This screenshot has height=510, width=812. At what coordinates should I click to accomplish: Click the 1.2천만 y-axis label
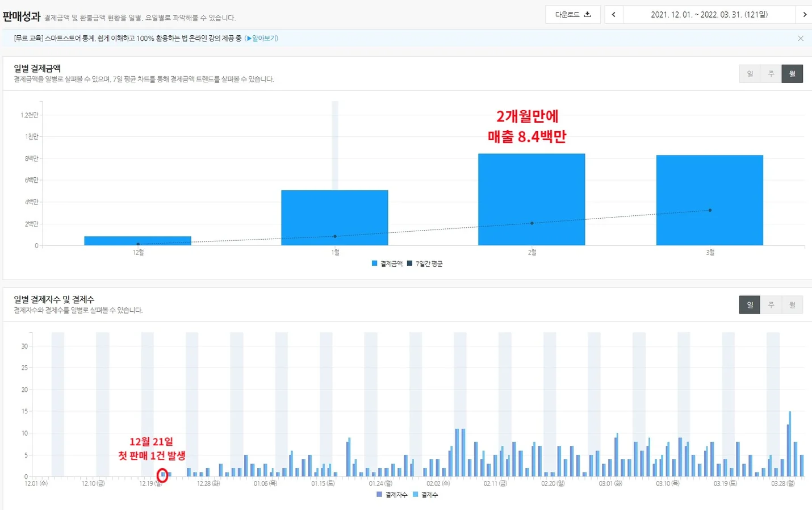(x=30, y=115)
